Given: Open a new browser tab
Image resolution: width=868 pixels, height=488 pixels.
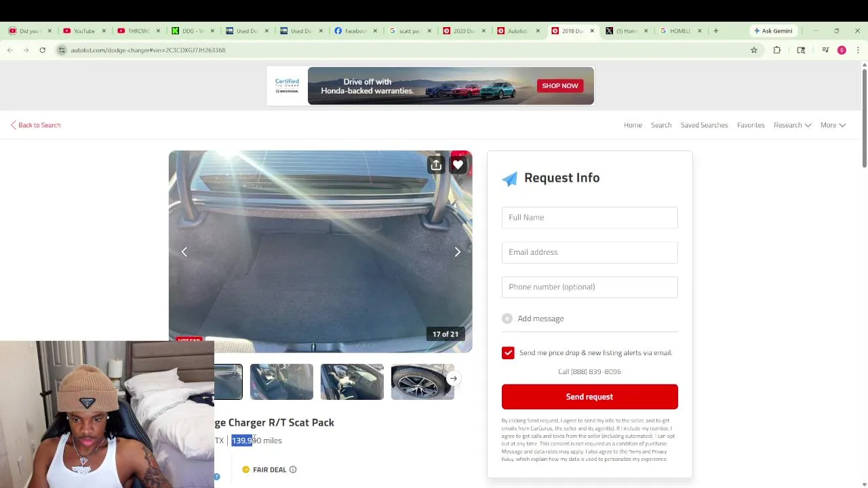Looking at the screenshot, I should point(715,30).
